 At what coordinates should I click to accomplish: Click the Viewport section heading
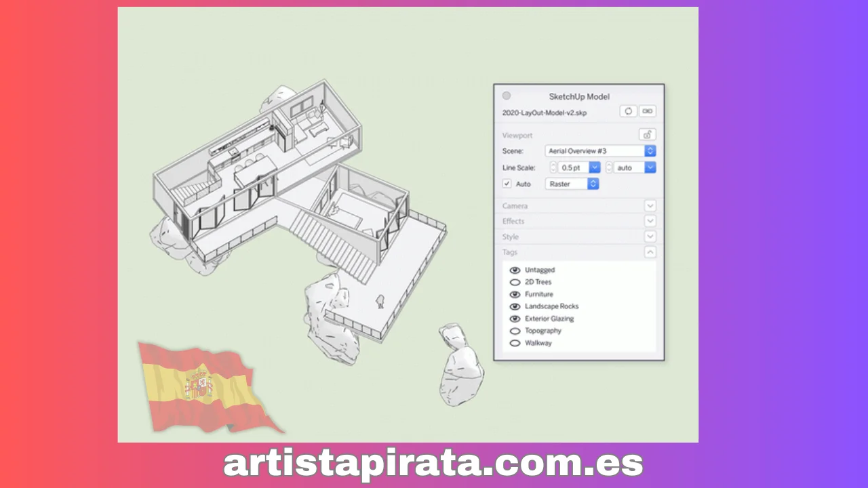coord(517,136)
